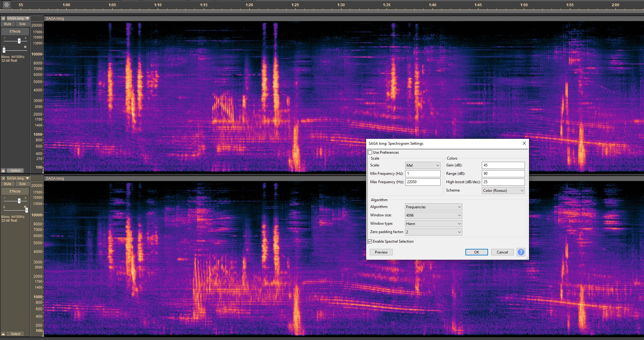
Task: Click the 2500 label on the upper frequency scale
Action: pyautogui.click(x=38, y=107)
